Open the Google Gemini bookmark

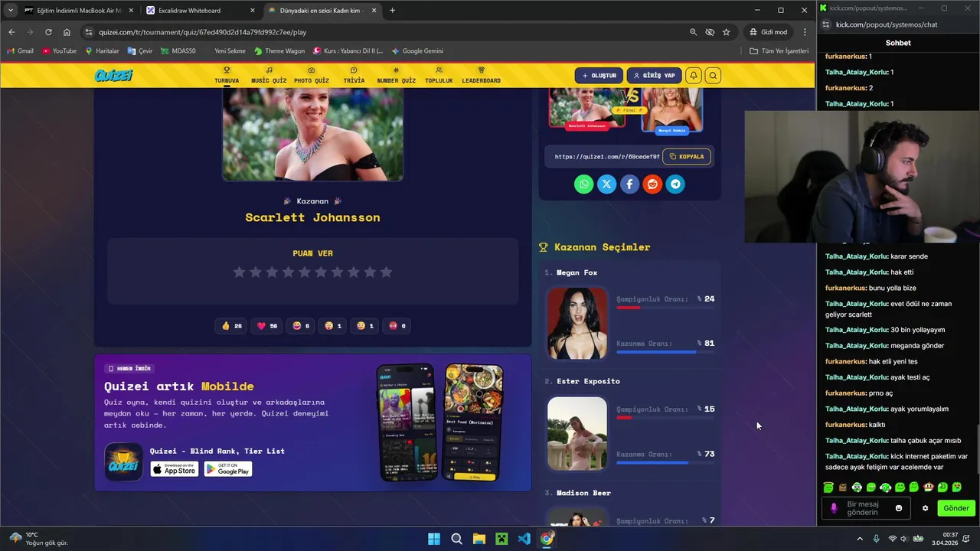pyautogui.click(x=417, y=51)
